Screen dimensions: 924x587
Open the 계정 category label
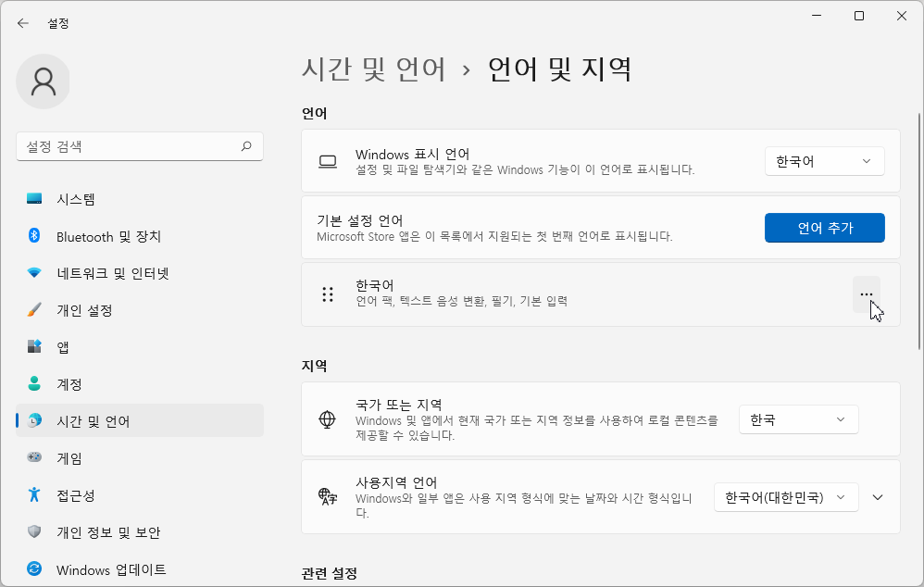coord(69,384)
